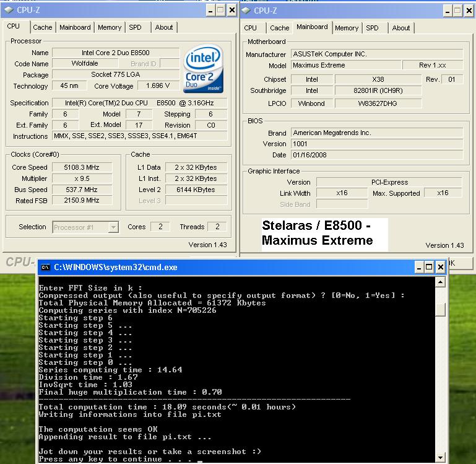Viewport: 476px width, 464px height.
Task: Click Manufacturer field ASUSTeK Computer INC.
Action: (x=377, y=54)
